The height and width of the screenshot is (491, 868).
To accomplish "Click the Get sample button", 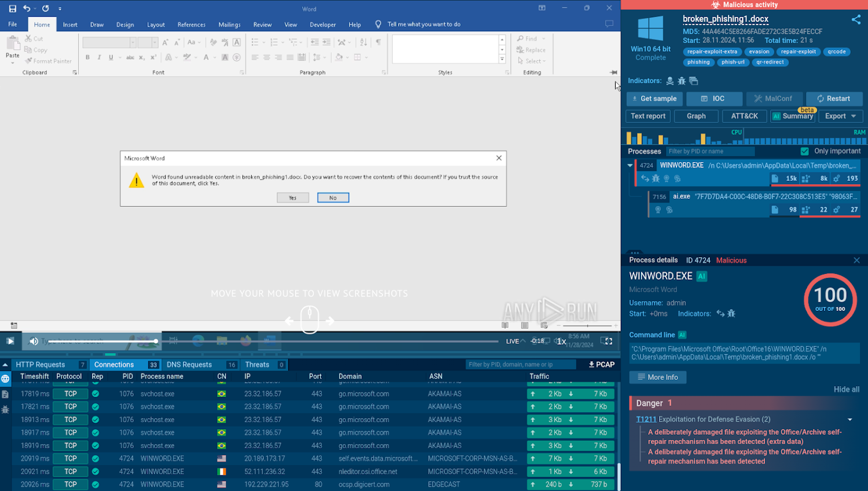I will coord(654,99).
